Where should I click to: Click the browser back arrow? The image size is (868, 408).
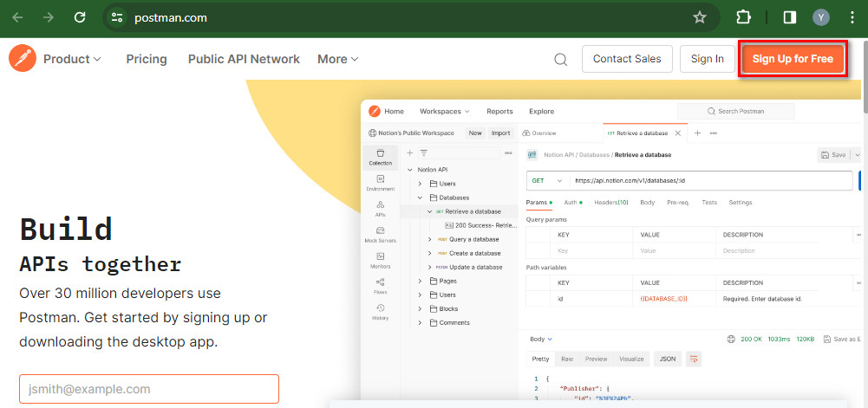(x=17, y=17)
